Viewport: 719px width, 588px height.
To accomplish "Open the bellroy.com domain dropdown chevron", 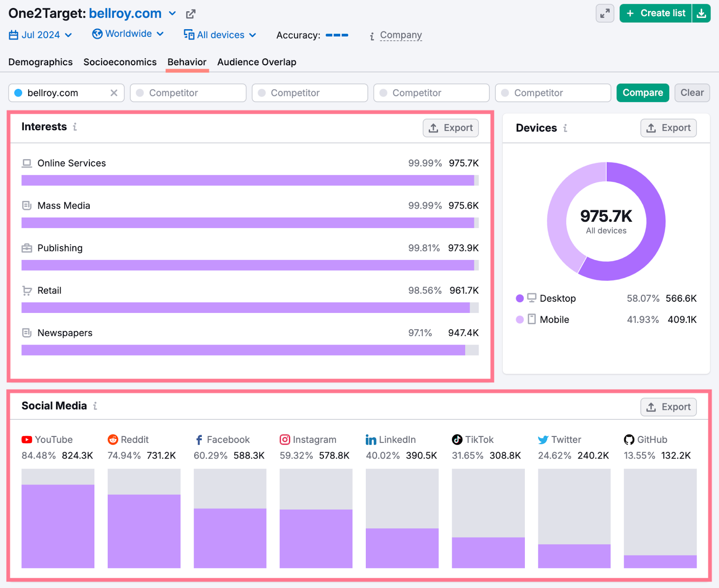I will pos(173,14).
